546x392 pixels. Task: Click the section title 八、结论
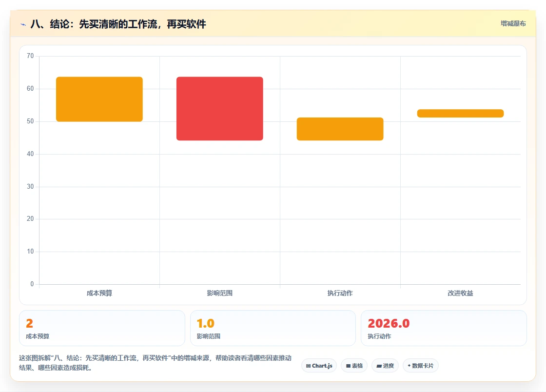point(118,24)
